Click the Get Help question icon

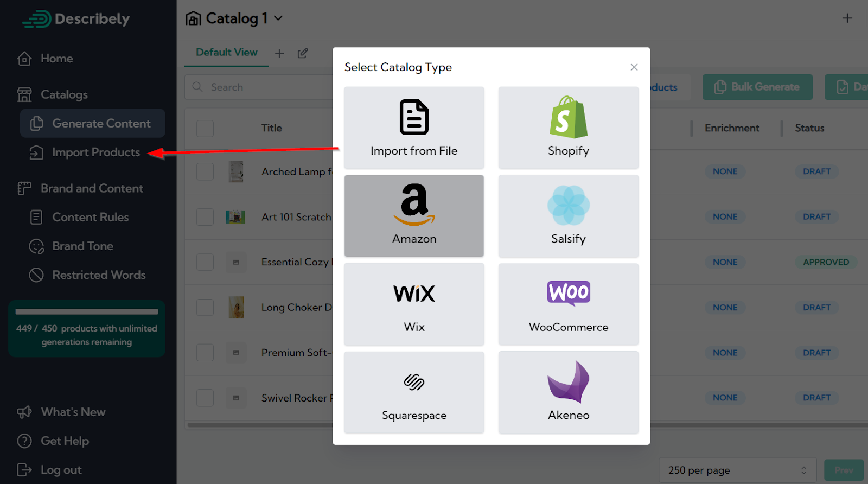(24, 441)
